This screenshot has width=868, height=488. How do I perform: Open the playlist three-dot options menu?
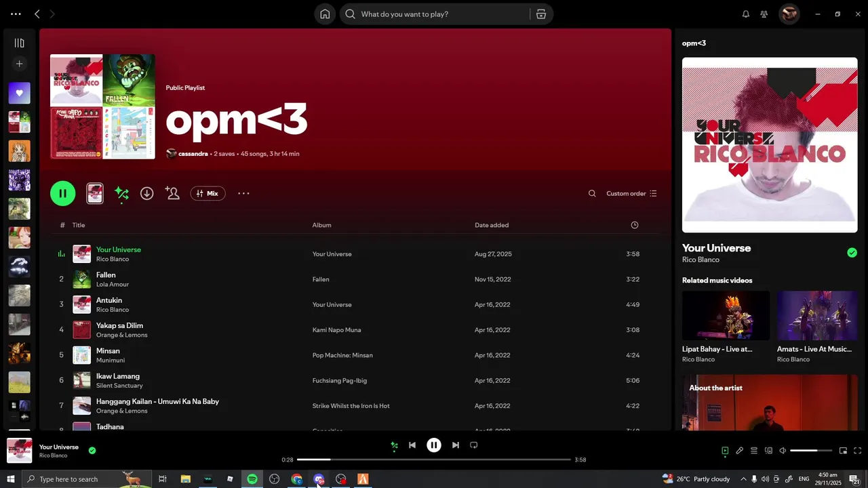tap(243, 193)
